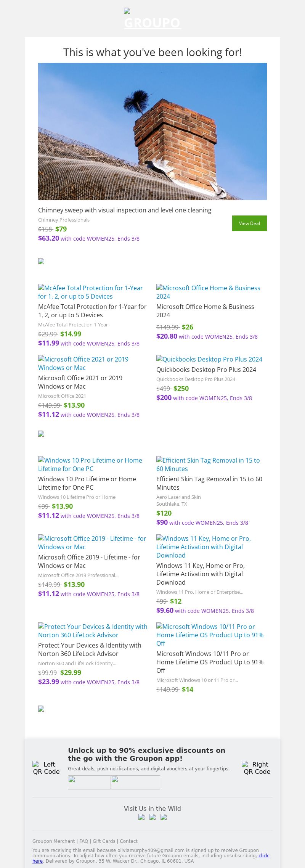The image size is (305, 868).
Task: Open Norton 360 LifeLock Advisor deal link
Action: tap(93, 631)
